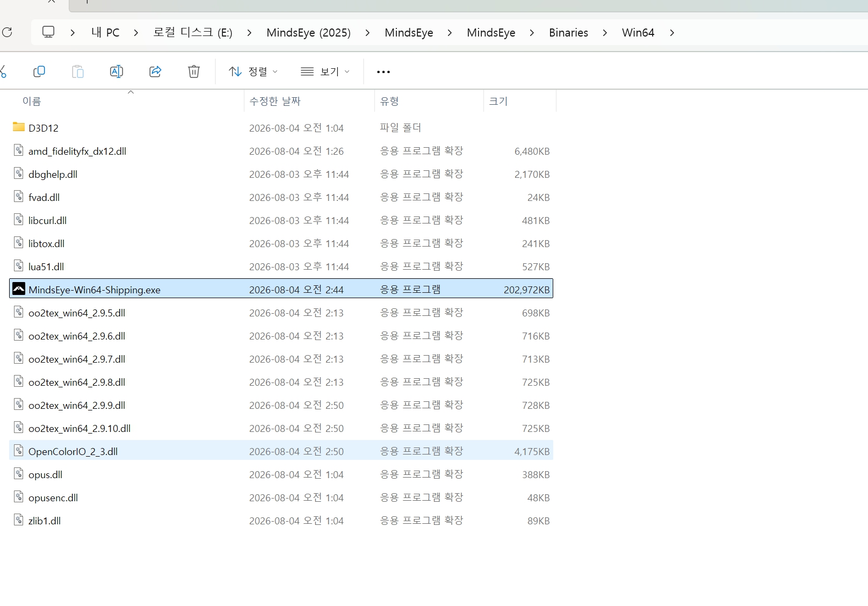Click the 6,480KB size of amd_fidelityfx_dx12.dll

click(532, 151)
